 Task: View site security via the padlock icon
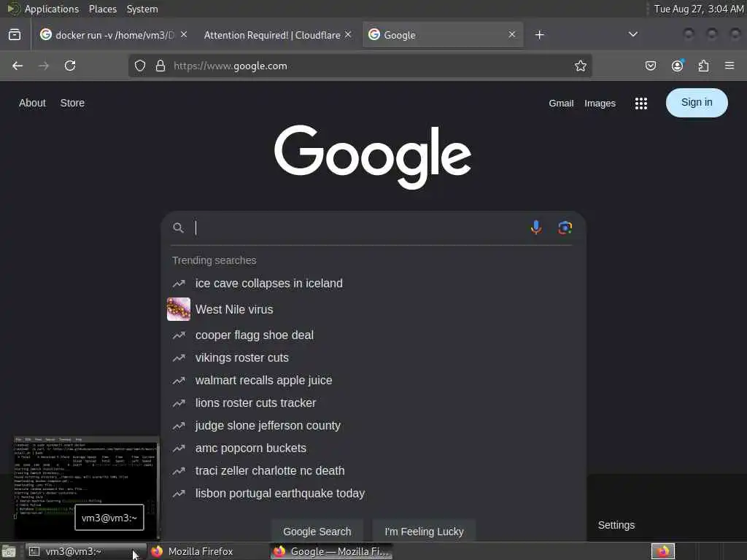pyautogui.click(x=160, y=66)
